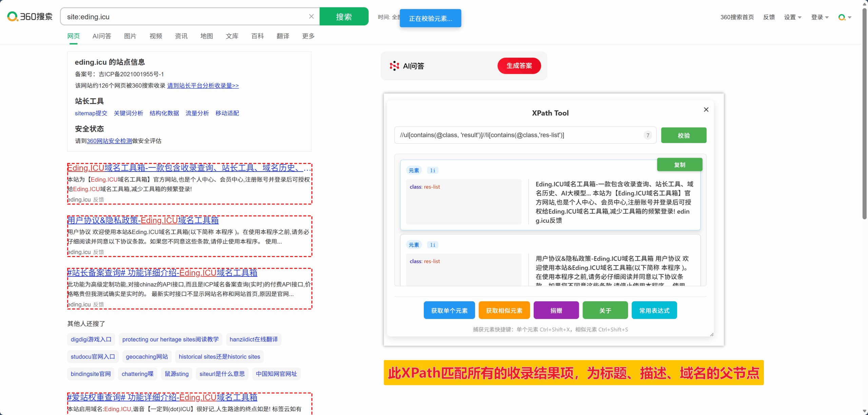The image size is (868, 415).
Task: Clear the search box with X icon
Action: point(311,16)
